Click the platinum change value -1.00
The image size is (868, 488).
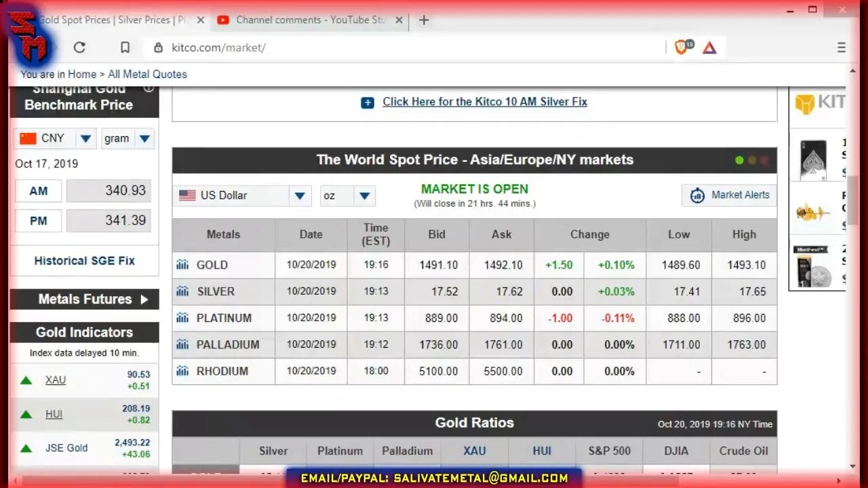coord(560,318)
